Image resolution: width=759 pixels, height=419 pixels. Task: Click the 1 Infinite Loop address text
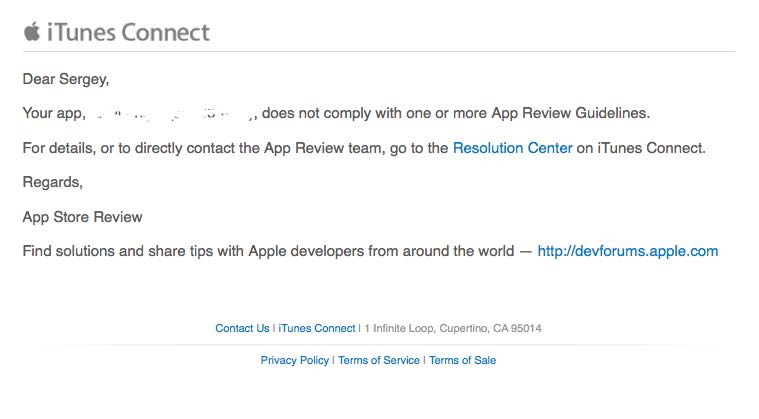click(453, 328)
